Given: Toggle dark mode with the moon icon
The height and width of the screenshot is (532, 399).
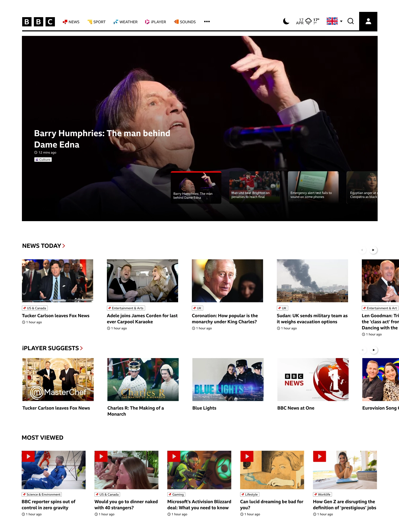Looking at the screenshot, I should click(286, 21).
